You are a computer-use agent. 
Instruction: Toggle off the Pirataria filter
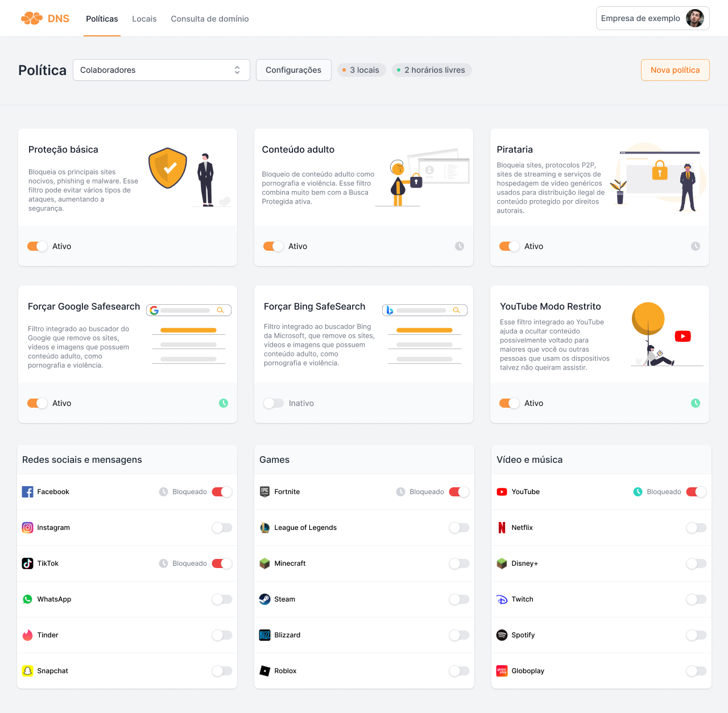pyautogui.click(x=510, y=246)
